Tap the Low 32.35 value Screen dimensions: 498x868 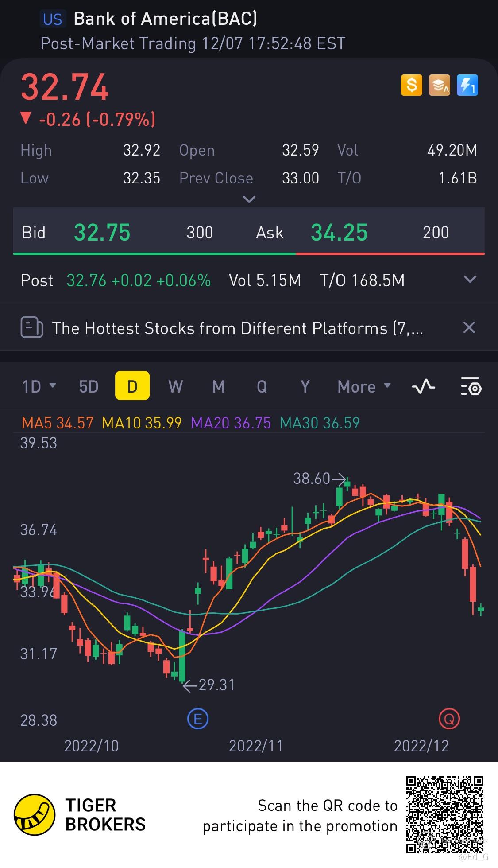click(142, 178)
